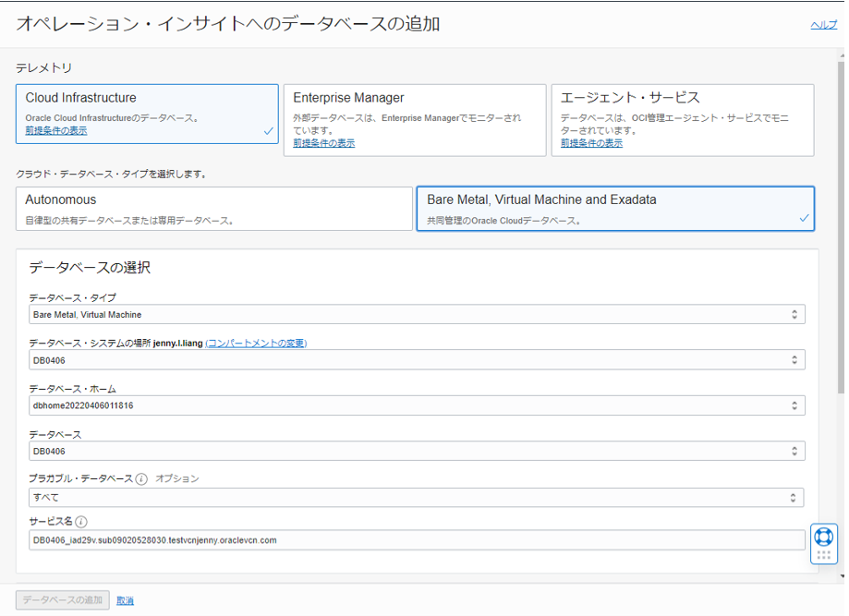Open the lifebuoy help widget icon
The width and height of the screenshot is (849, 616).
(823, 537)
